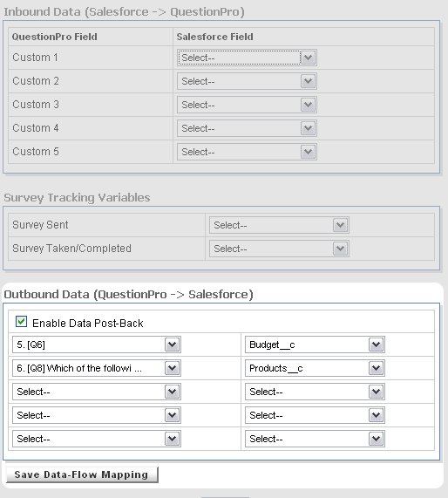The height and width of the screenshot is (498, 448).
Task: Open last outbound row Salesforce field dropdown
Action: point(315,439)
